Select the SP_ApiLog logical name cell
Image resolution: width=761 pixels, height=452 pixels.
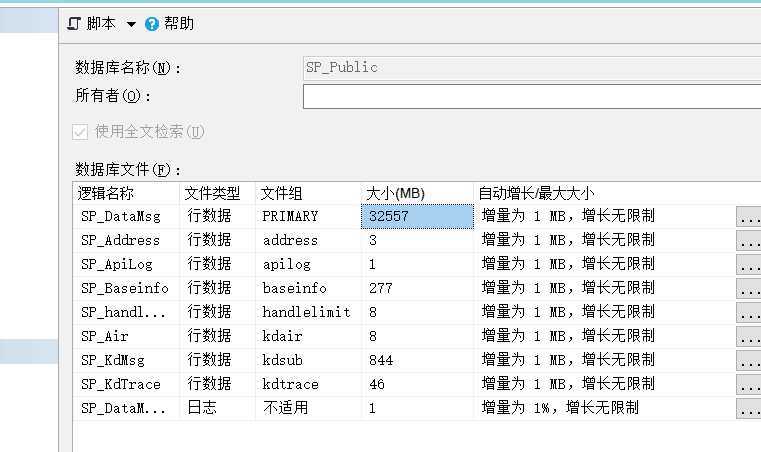126,264
